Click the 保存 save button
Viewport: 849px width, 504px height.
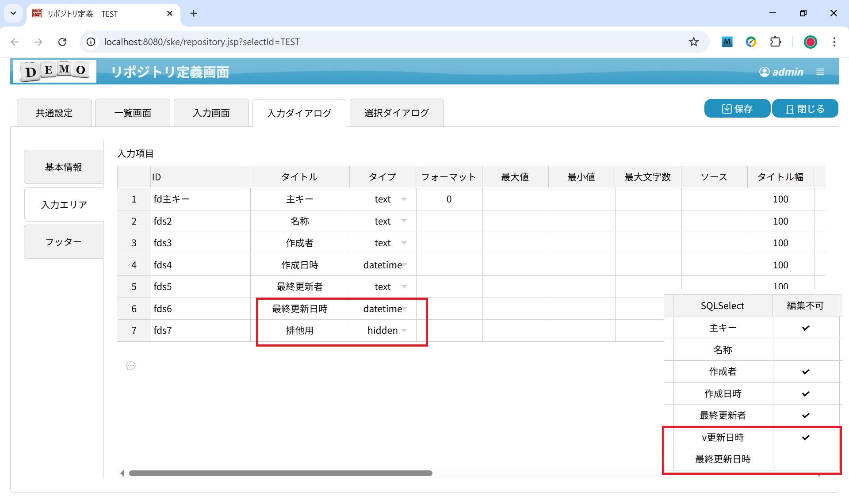(x=737, y=109)
